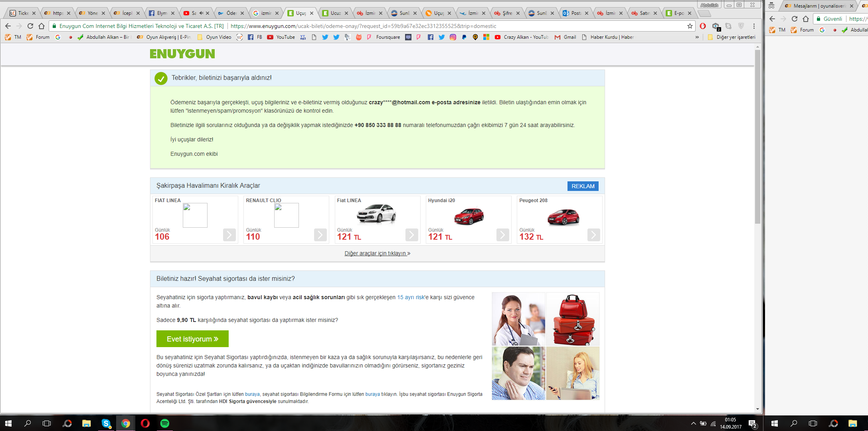This screenshot has width=868, height=431.
Task: Open Haber Kurdu bookmark
Action: 607,37
